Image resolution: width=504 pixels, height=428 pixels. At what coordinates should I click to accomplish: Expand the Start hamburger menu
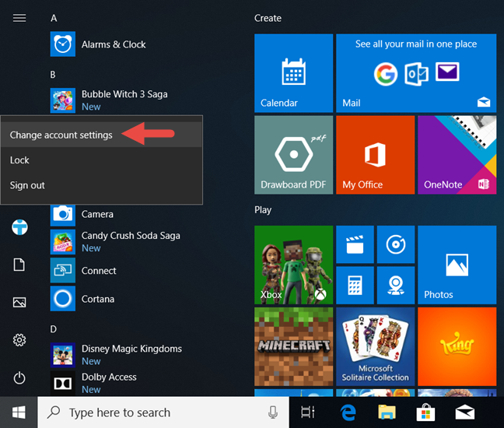[x=19, y=18]
